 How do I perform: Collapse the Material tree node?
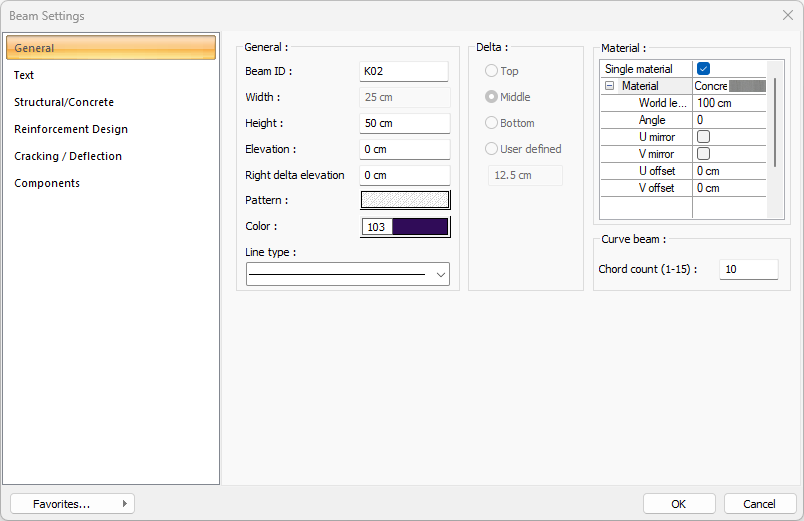(x=609, y=87)
